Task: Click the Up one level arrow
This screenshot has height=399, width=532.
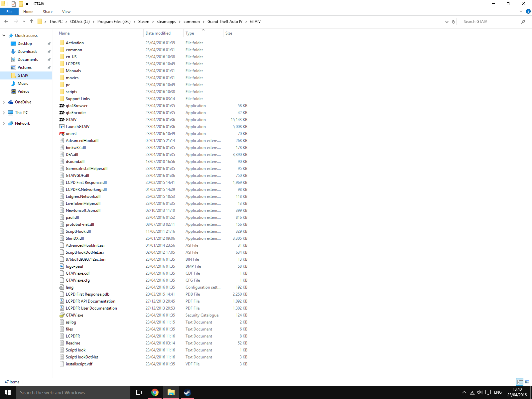Action: tap(32, 22)
